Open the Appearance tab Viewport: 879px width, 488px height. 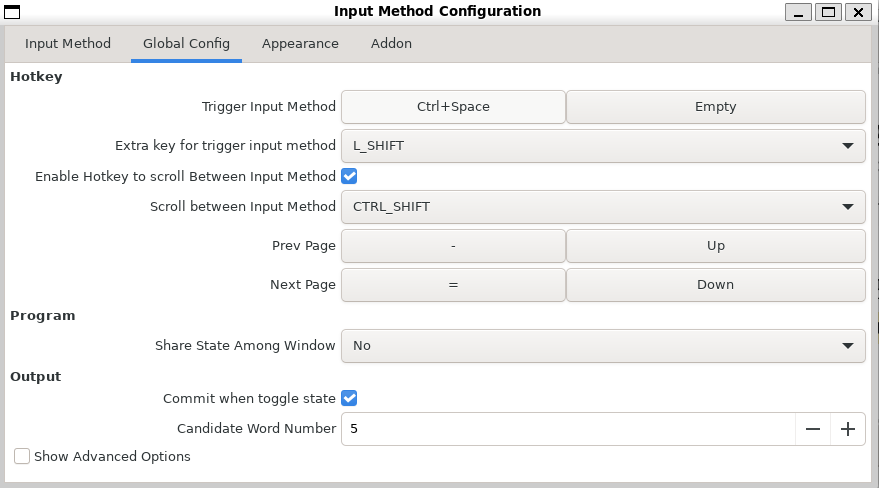(x=300, y=44)
